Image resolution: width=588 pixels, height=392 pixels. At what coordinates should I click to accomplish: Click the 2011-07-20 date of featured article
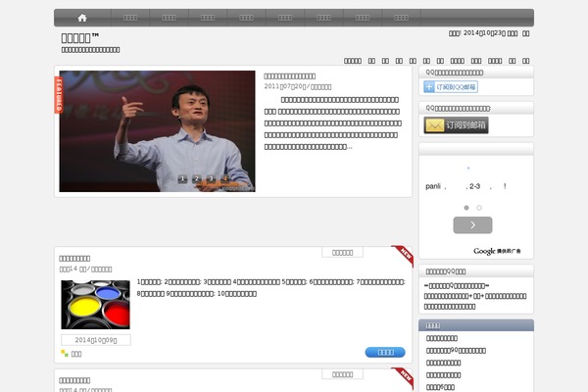coord(285,86)
